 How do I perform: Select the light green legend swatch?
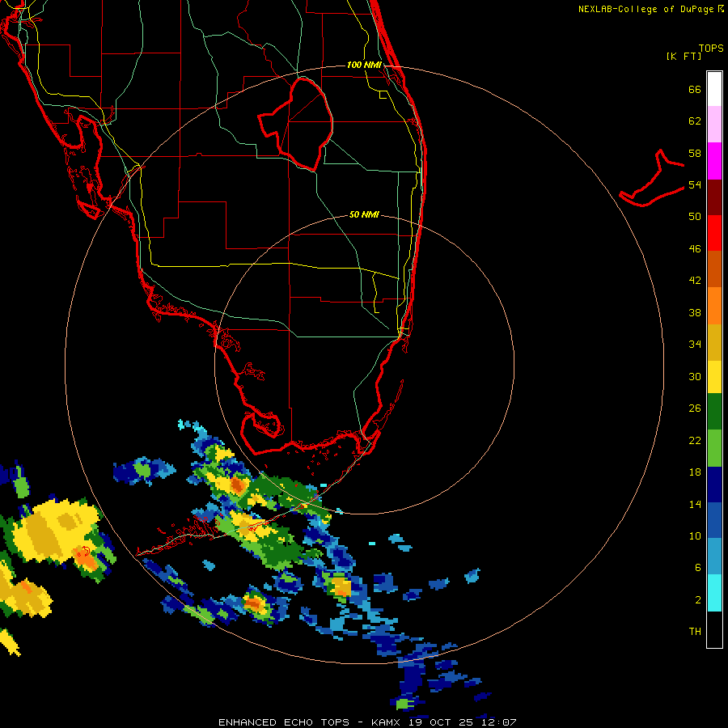[714, 448]
